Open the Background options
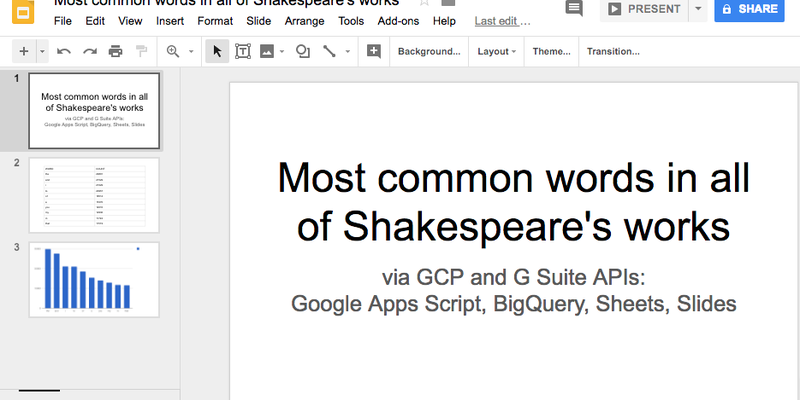Viewport: 800px width, 400px height. (429, 51)
